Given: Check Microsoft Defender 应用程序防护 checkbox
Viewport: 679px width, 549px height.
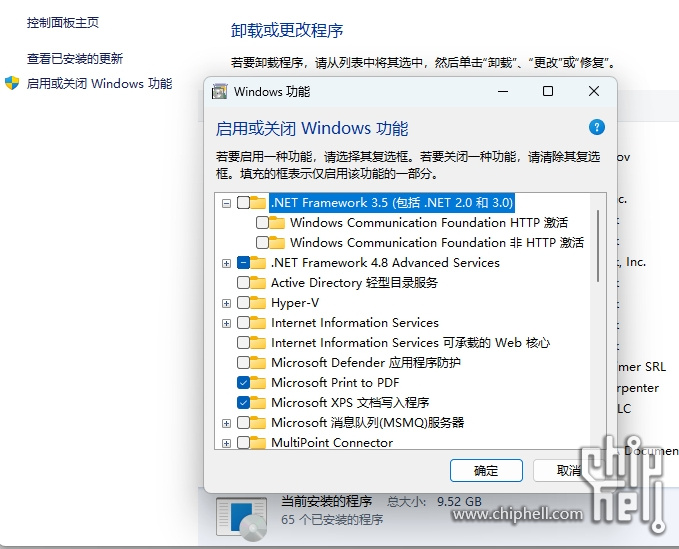Looking at the screenshot, I should [x=243, y=362].
